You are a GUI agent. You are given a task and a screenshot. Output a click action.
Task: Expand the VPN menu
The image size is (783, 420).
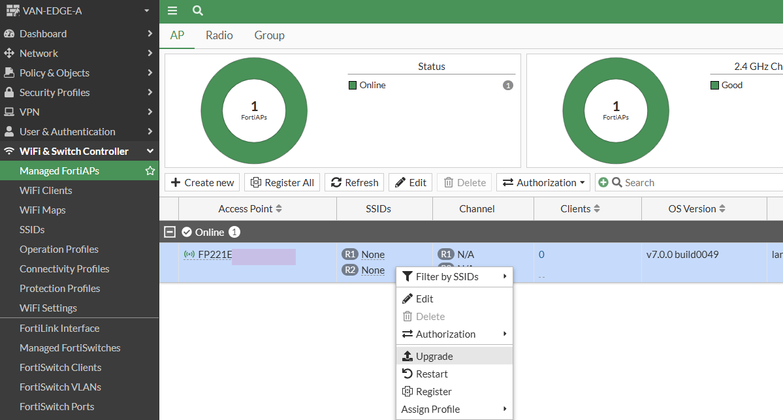79,112
